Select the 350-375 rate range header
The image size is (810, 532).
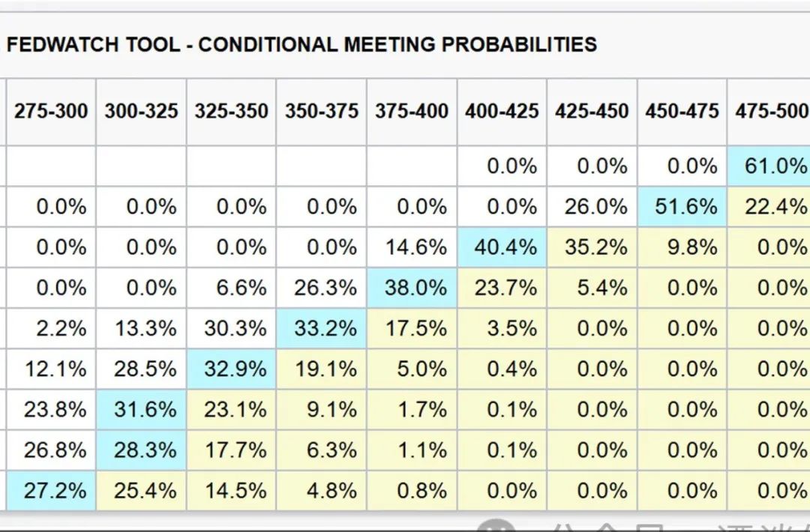[321, 112]
